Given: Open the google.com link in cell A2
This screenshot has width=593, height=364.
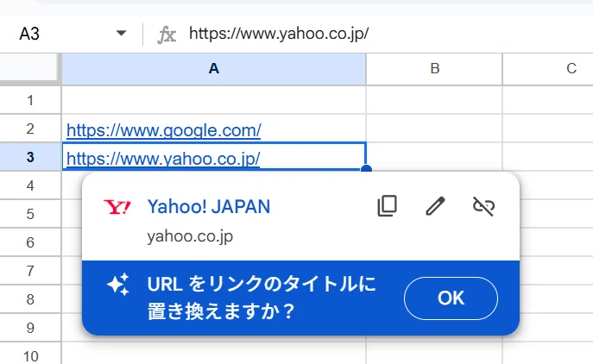Looking at the screenshot, I should pyautogui.click(x=164, y=130).
